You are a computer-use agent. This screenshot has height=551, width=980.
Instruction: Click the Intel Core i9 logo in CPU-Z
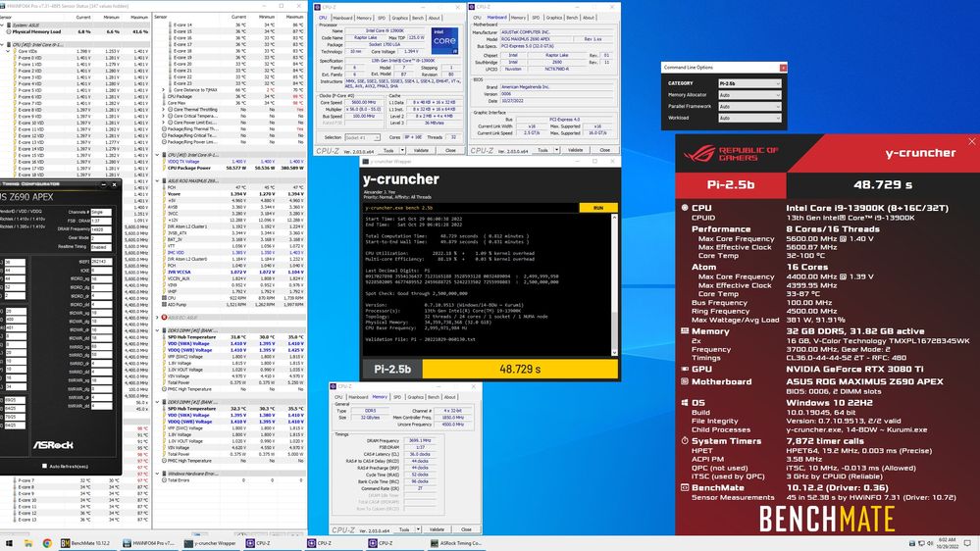click(x=444, y=40)
